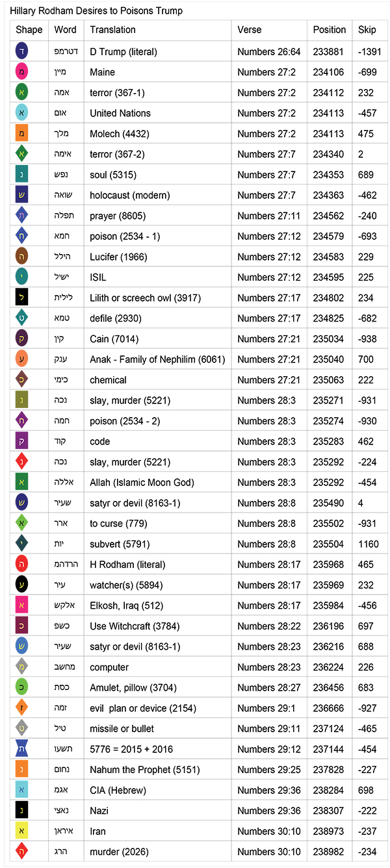Select the black square icon for Lilith
The height and width of the screenshot is (868, 390).
coord(22,298)
